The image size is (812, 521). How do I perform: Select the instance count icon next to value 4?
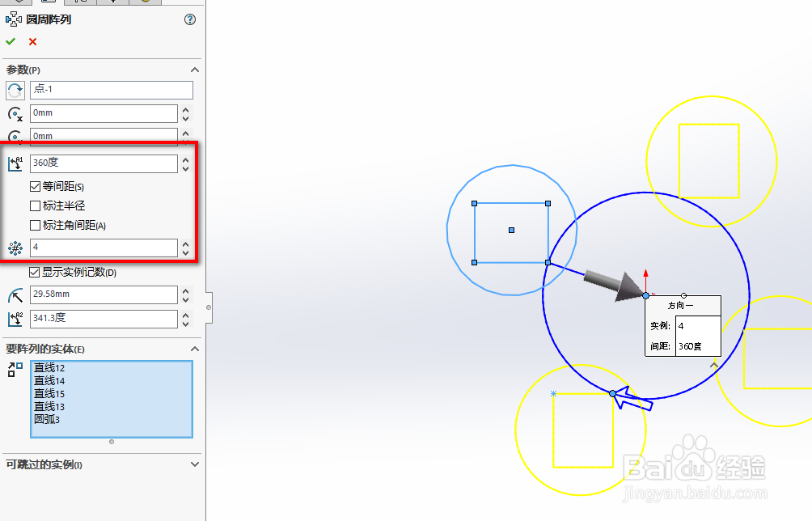click(x=14, y=246)
